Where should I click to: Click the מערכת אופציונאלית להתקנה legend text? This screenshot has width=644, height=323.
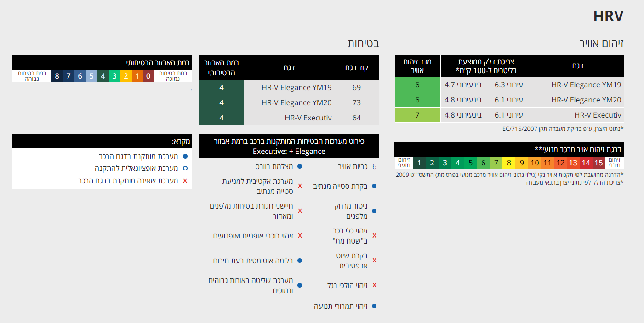136,168
